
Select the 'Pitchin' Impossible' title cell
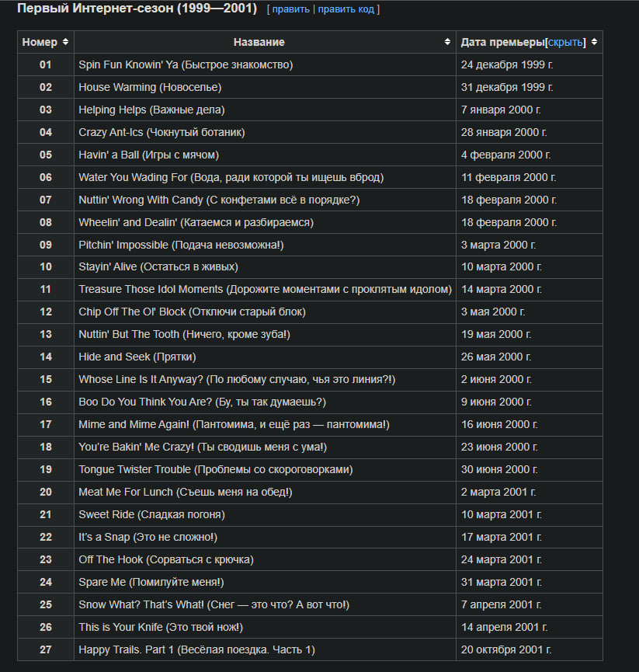pos(265,245)
